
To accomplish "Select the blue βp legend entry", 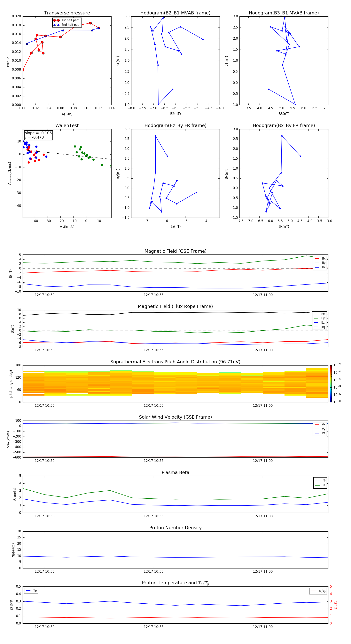I will [x=320, y=480].
